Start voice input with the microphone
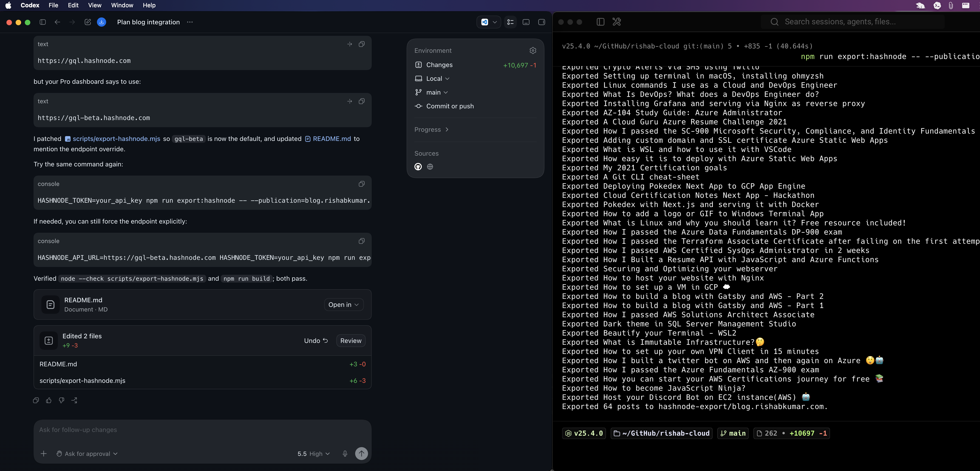The image size is (980, 471). (x=345, y=454)
